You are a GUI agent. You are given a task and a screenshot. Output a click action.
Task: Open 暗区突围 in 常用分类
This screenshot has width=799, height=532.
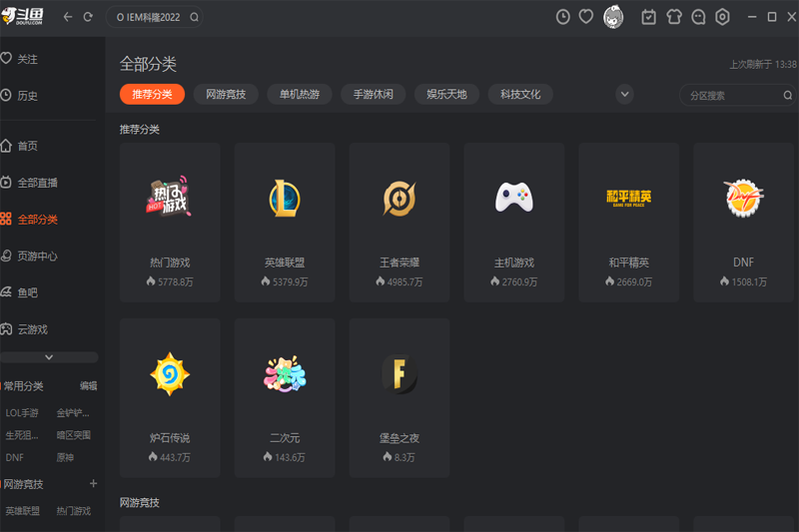(x=73, y=435)
